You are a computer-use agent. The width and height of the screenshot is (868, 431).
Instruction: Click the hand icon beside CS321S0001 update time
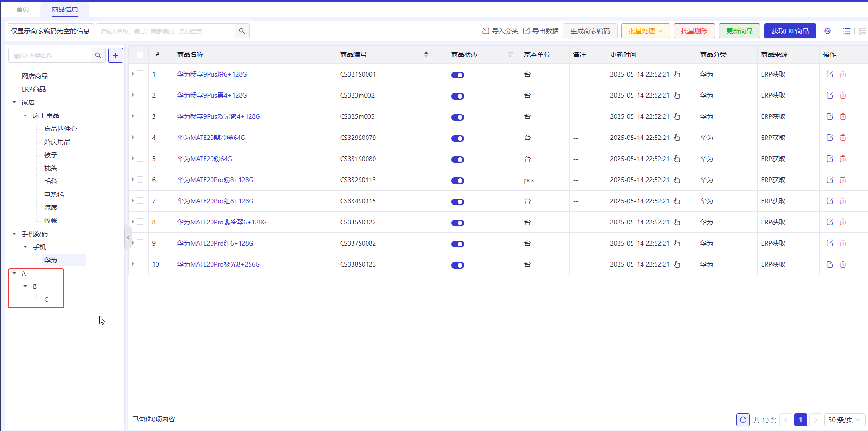[677, 74]
